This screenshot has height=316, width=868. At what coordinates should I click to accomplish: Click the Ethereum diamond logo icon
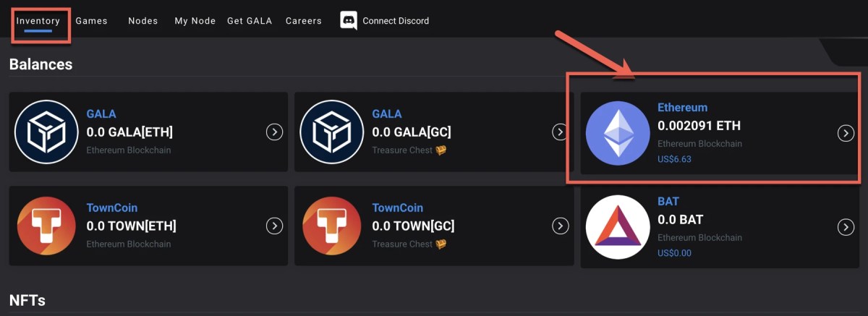(x=618, y=134)
